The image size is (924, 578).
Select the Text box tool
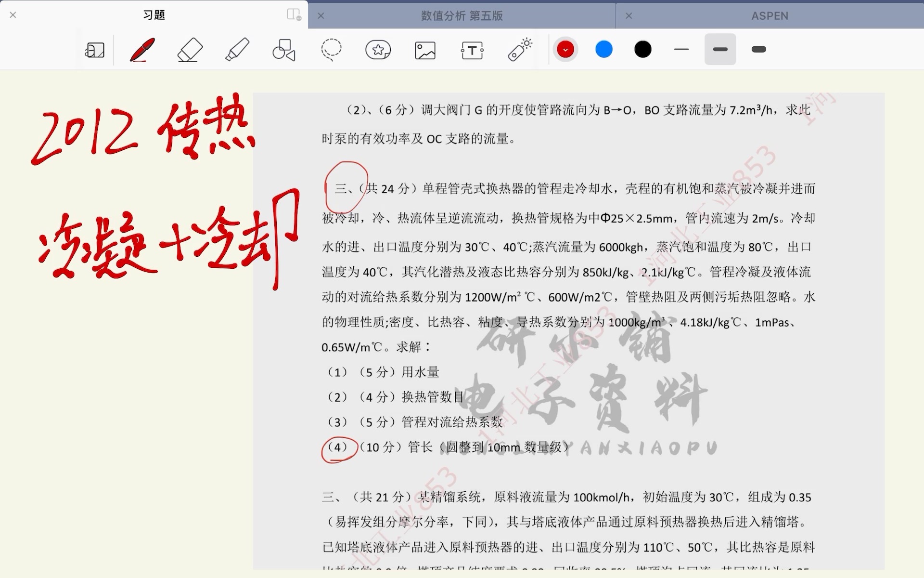tap(472, 50)
